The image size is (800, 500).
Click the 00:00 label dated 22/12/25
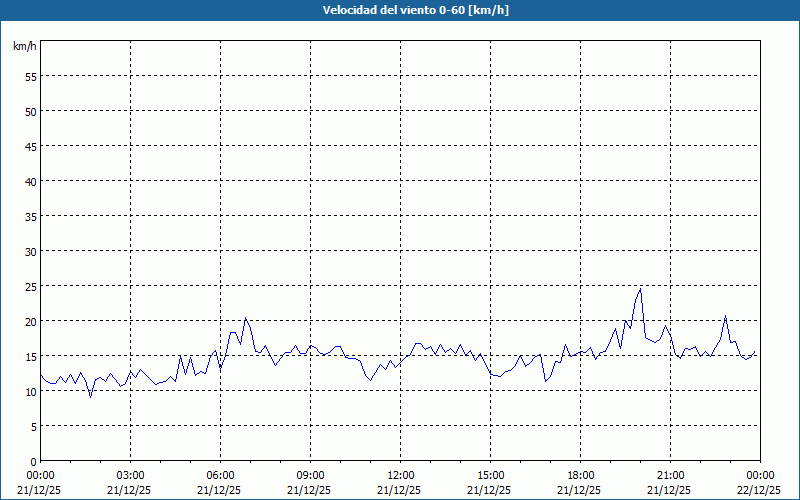tap(760, 475)
